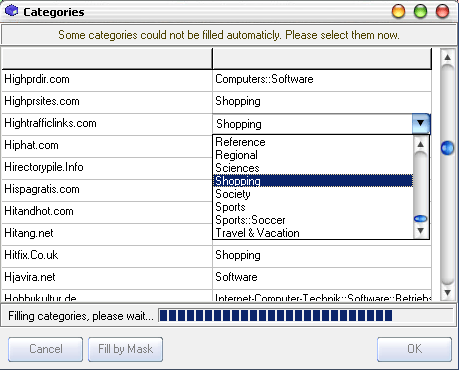The width and height of the screenshot is (459, 370).
Task: Select the Hitfix.Co.uk row
Action: click(107, 256)
